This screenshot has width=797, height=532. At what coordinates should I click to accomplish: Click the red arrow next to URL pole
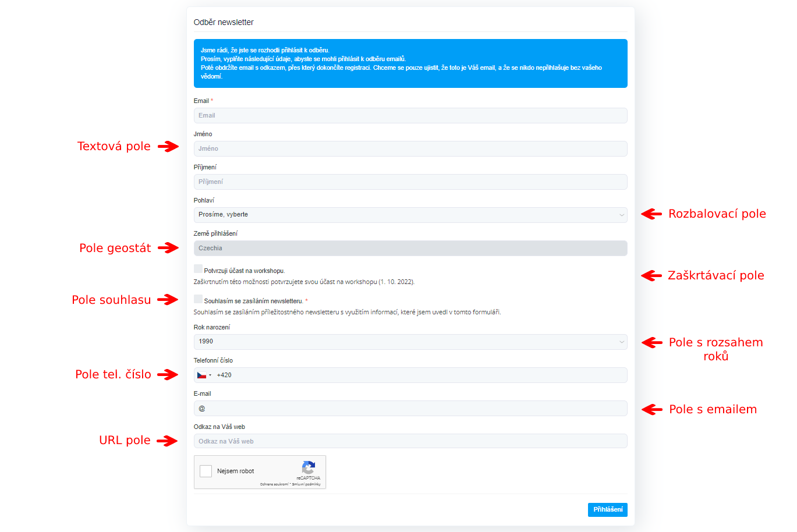(x=168, y=441)
